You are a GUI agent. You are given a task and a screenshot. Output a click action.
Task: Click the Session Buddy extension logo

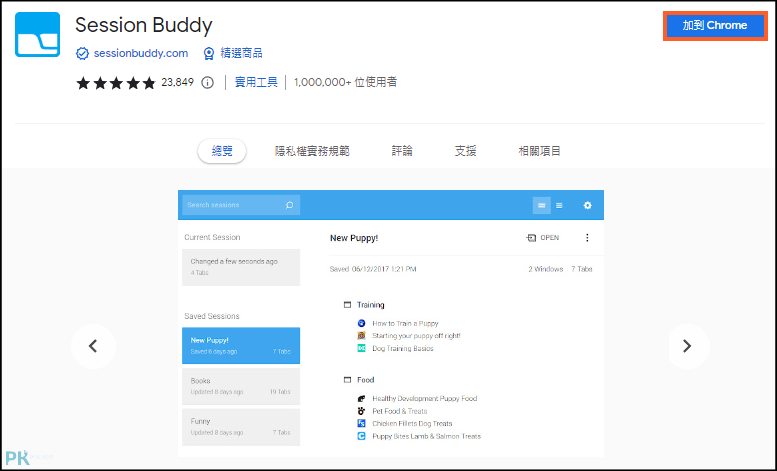click(x=38, y=35)
